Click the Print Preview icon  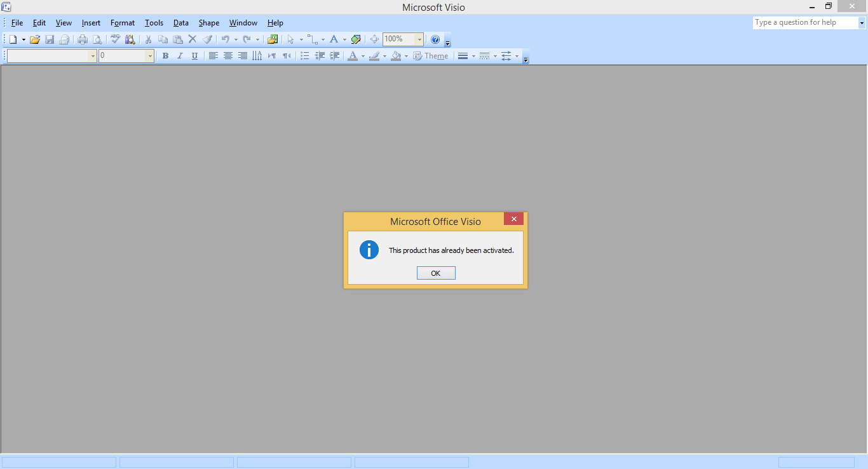click(97, 39)
